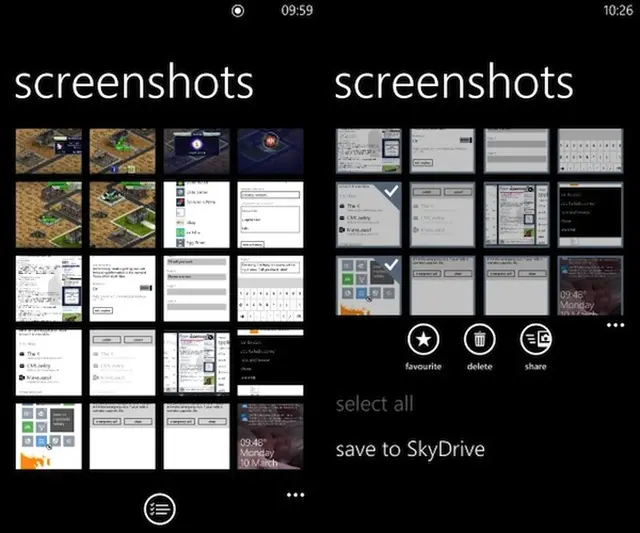Open the ellipsis menu on the 09:59 screen
This screenshot has height=533, width=640.
coord(296,495)
